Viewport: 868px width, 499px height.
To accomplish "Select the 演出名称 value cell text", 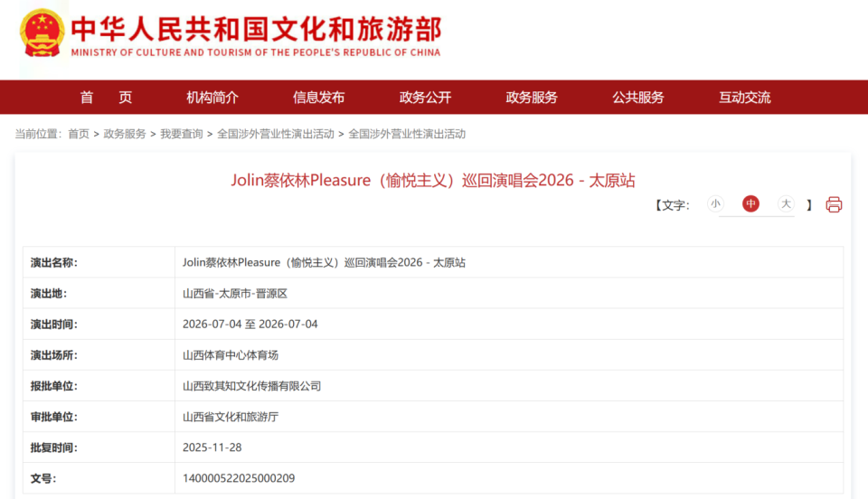I will coord(324,263).
